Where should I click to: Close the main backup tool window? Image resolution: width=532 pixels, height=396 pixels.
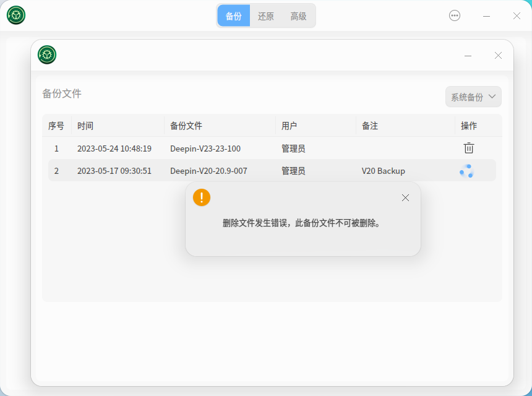coord(517,16)
